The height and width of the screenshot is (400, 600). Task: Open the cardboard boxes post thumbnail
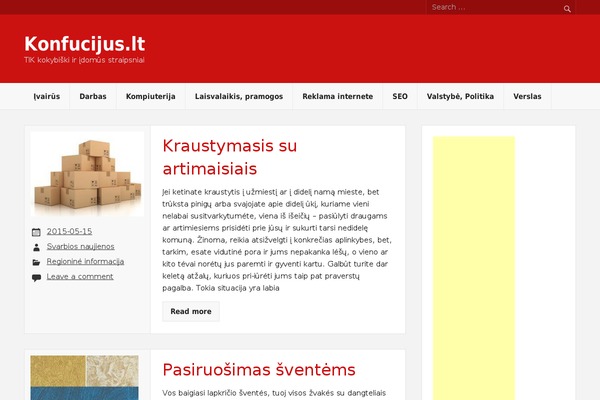coord(87,174)
